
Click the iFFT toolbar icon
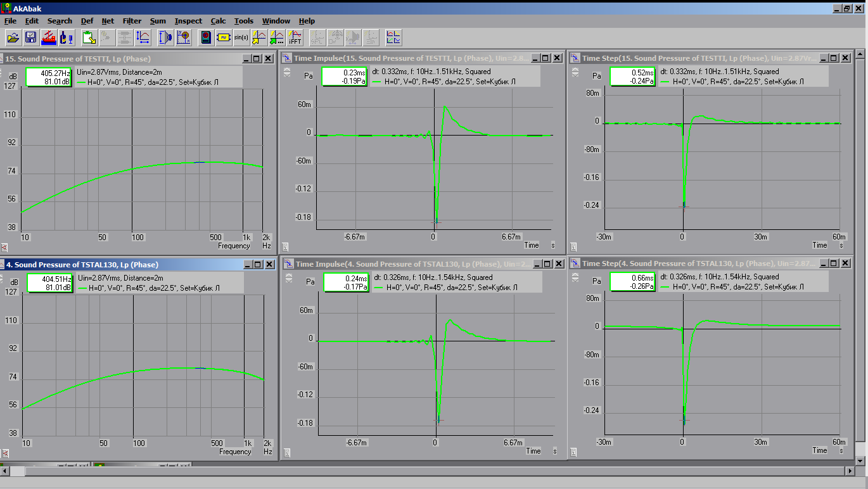point(295,38)
